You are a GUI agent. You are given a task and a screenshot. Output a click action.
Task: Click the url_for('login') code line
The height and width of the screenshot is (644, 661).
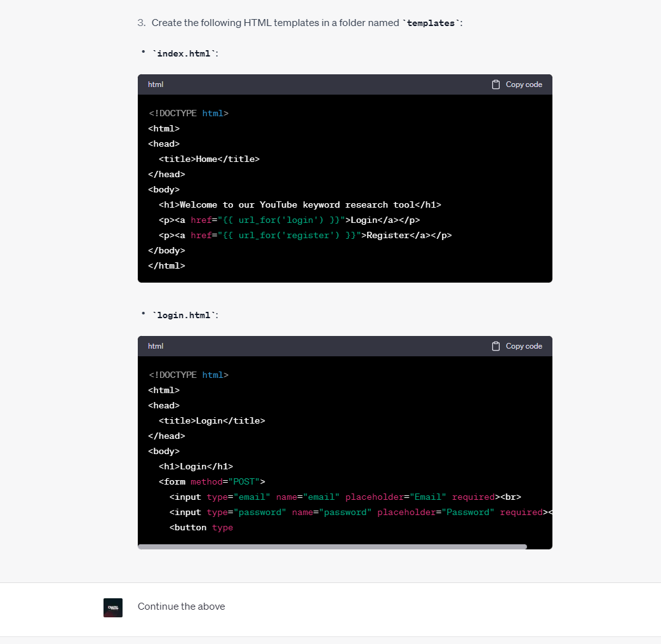pos(289,220)
